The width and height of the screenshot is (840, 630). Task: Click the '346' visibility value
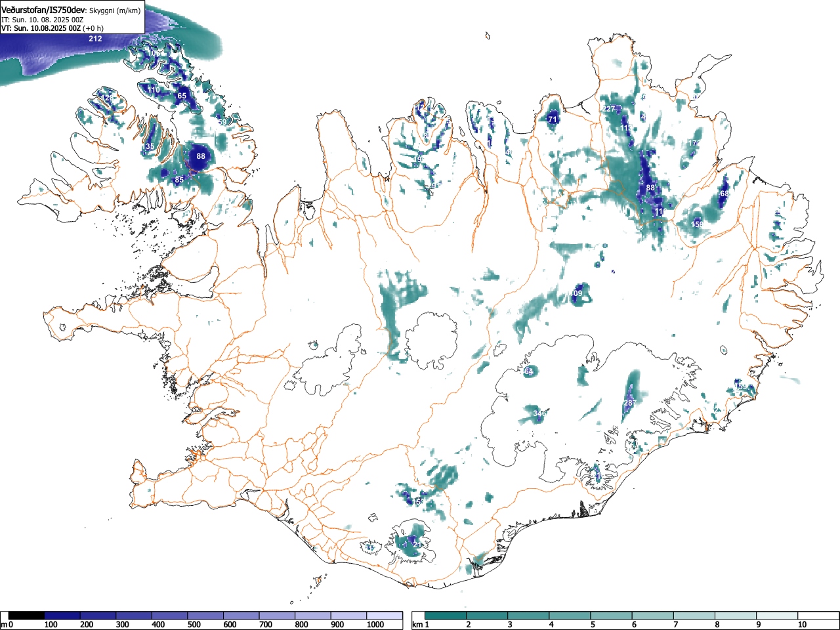(539, 413)
